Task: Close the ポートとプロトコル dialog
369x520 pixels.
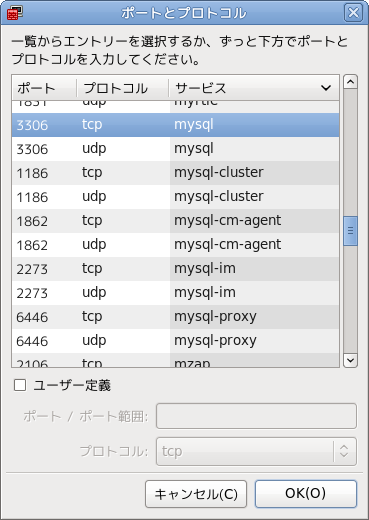Action: pos(353,13)
